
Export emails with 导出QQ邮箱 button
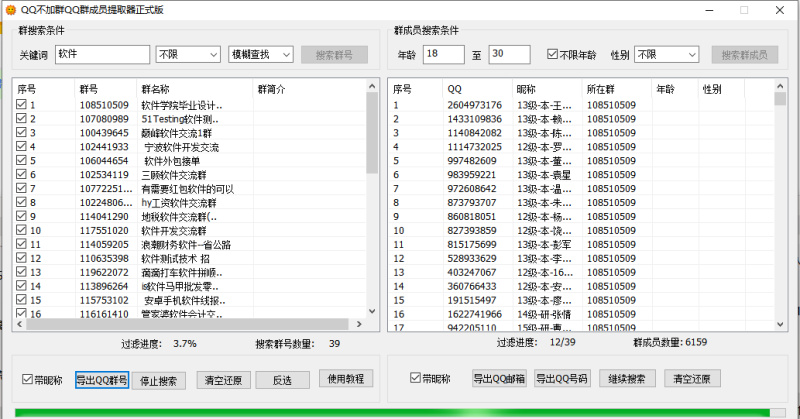click(499, 379)
